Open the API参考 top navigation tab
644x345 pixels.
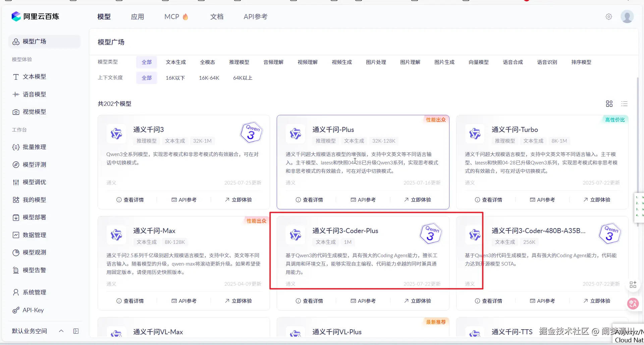coord(256,17)
